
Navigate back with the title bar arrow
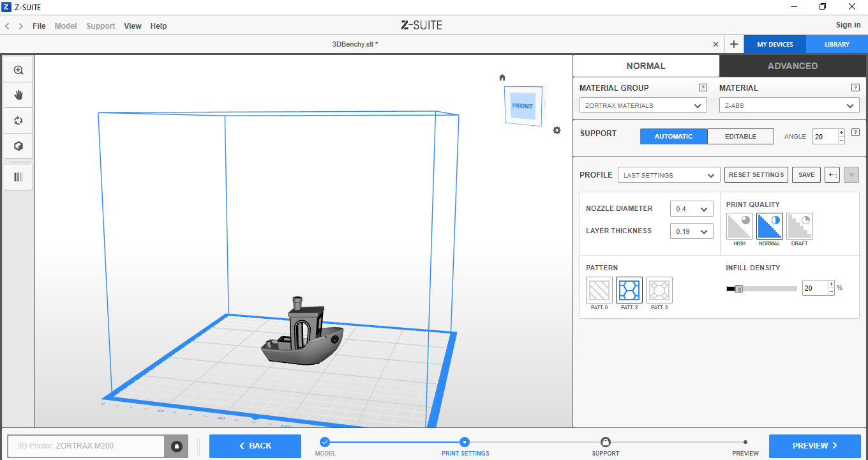tap(8, 26)
